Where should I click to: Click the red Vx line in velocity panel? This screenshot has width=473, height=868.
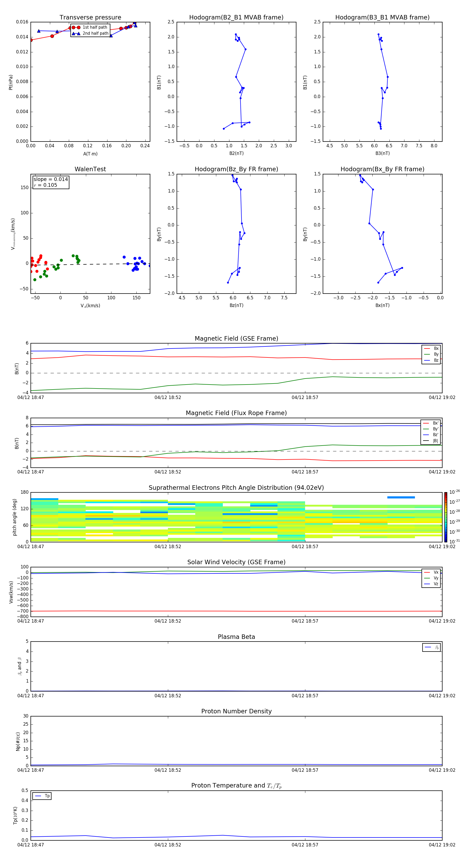coord(236,611)
